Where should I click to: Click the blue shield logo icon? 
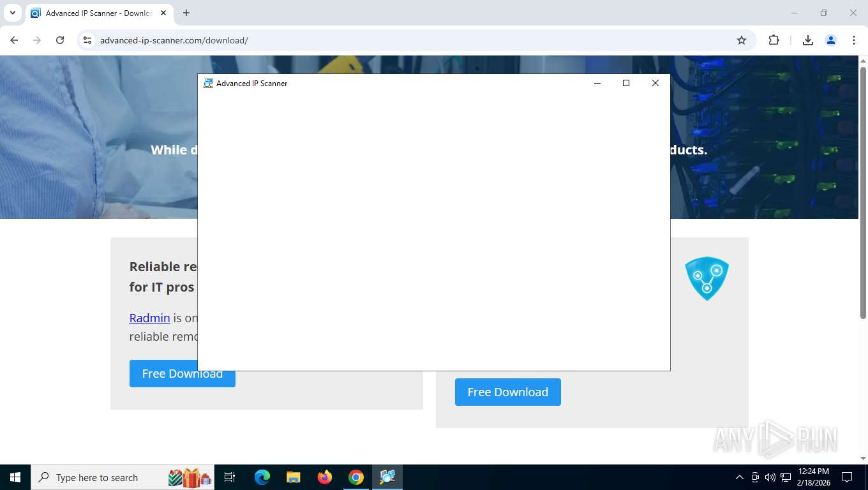(707, 278)
